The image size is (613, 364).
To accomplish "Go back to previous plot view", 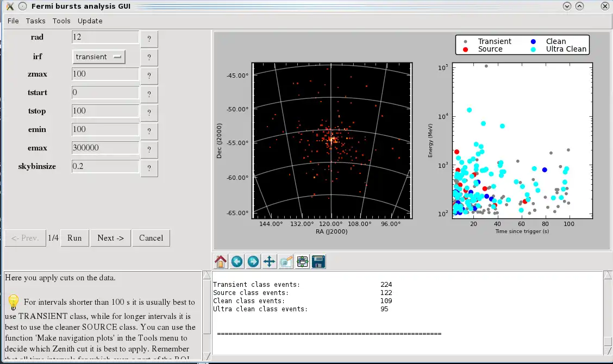I will pyautogui.click(x=237, y=262).
